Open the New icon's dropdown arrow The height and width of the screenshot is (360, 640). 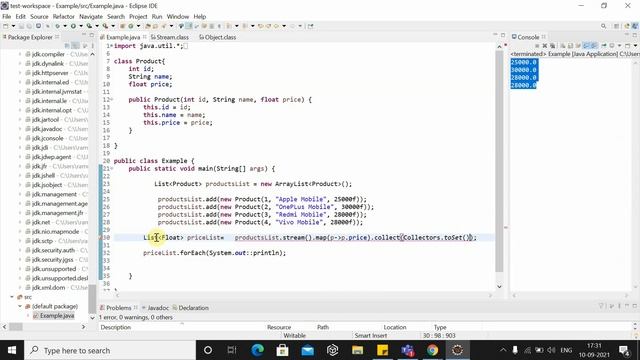(13, 26)
